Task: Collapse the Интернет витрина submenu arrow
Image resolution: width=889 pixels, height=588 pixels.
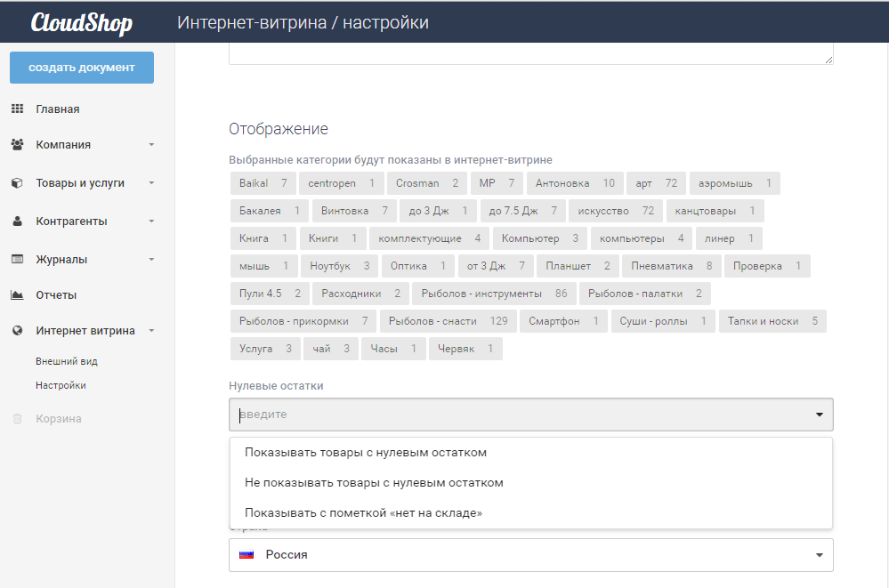Action: (x=151, y=331)
